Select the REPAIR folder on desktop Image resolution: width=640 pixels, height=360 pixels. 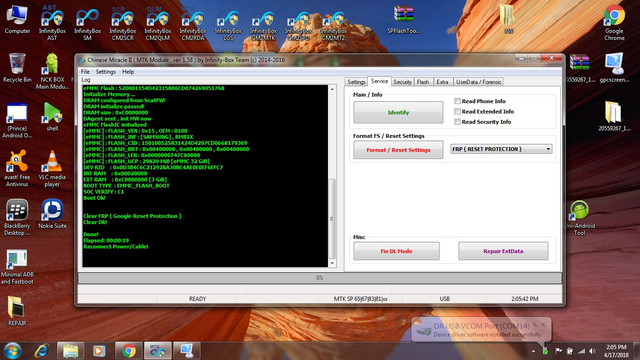17,311
